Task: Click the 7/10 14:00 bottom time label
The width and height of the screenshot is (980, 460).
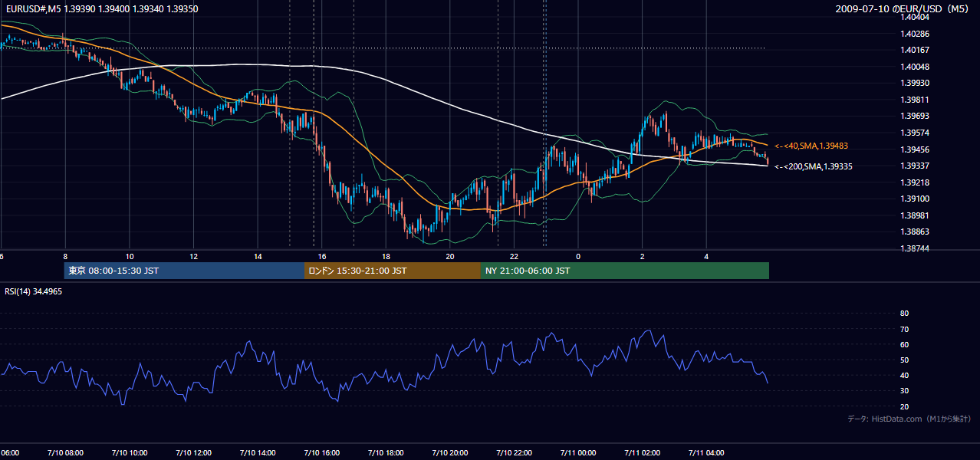Action: tap(258, 452)
